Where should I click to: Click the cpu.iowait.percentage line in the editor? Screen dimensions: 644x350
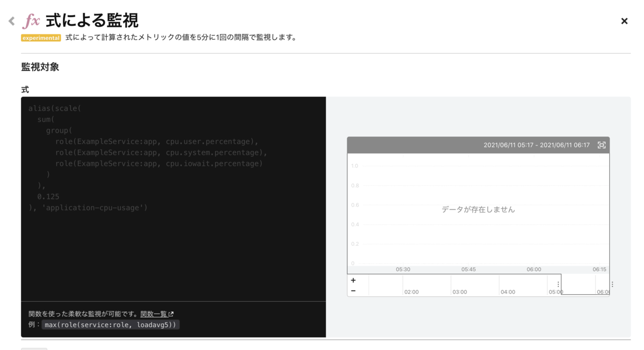(159, 164)
